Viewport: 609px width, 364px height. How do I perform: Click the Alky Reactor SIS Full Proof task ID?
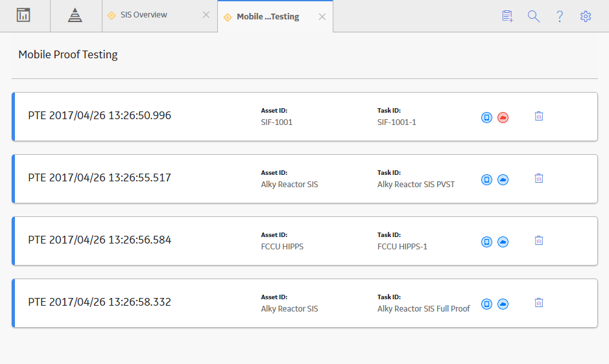(424, 308)
